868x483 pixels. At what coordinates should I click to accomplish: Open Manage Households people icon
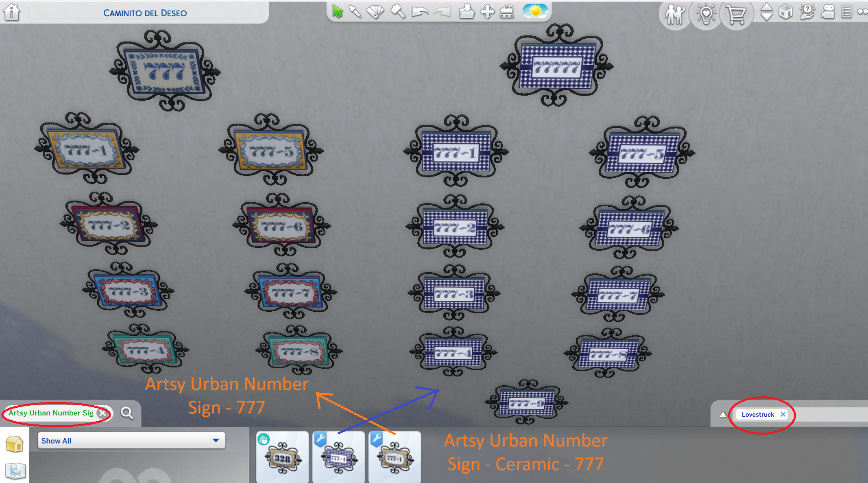pyautogui.click(x=675, y=15)
